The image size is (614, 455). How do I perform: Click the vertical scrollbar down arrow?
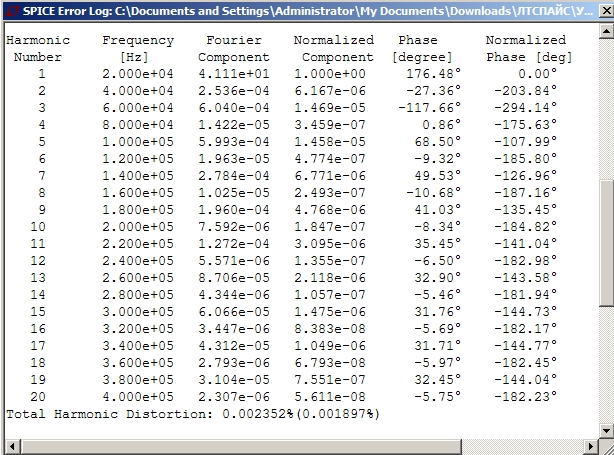[x=606, y=431]
